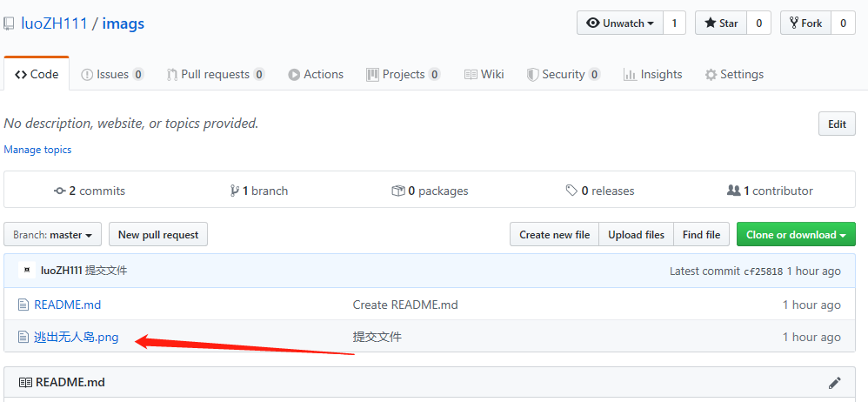The width and height of the screenshot is (868, 402).
Task: Open the README.md file in the file list
Action: pyautogui.click(x=68, y=305)
